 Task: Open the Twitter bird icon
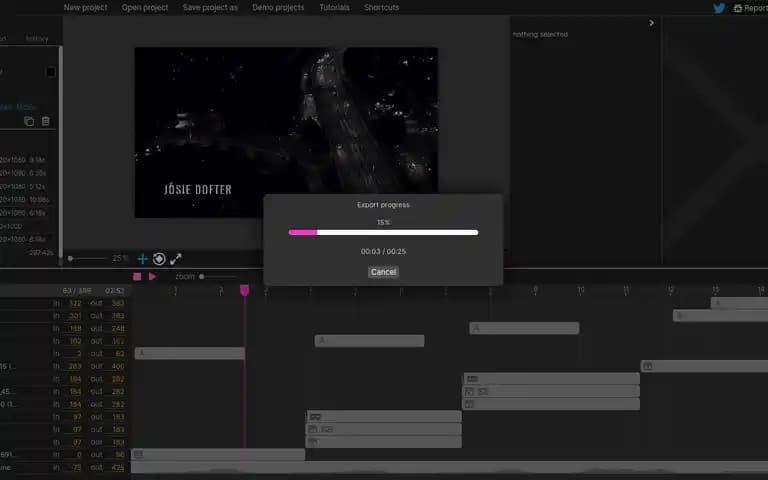(719, 8)
